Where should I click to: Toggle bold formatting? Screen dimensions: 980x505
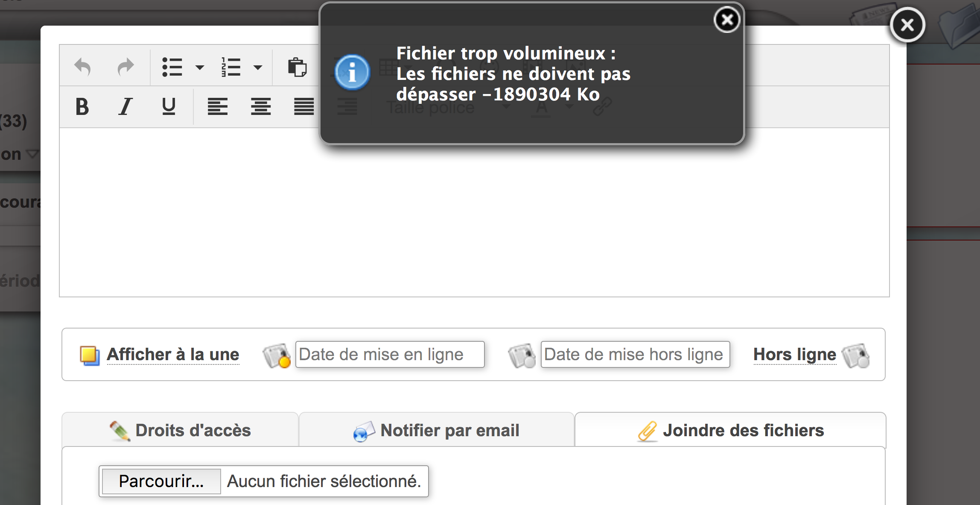[82, 106]
